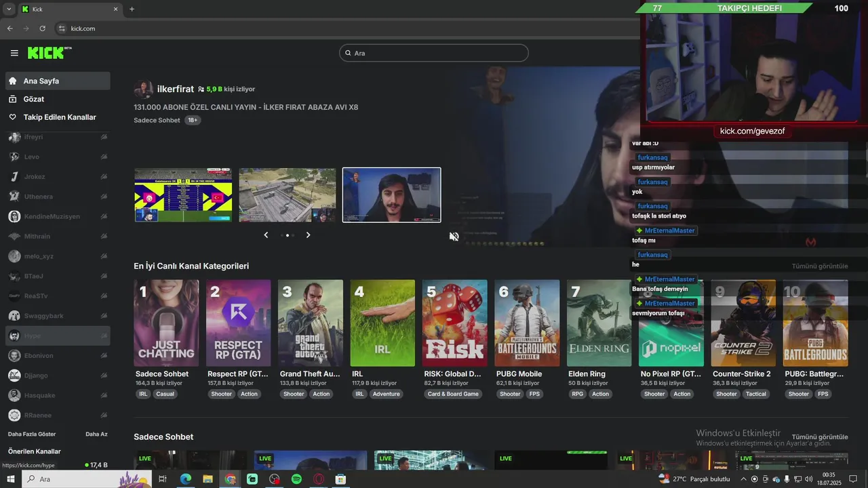
Task: Select the ilkerfirat webcam carousel thumbnail
Action: click(392, 195)
